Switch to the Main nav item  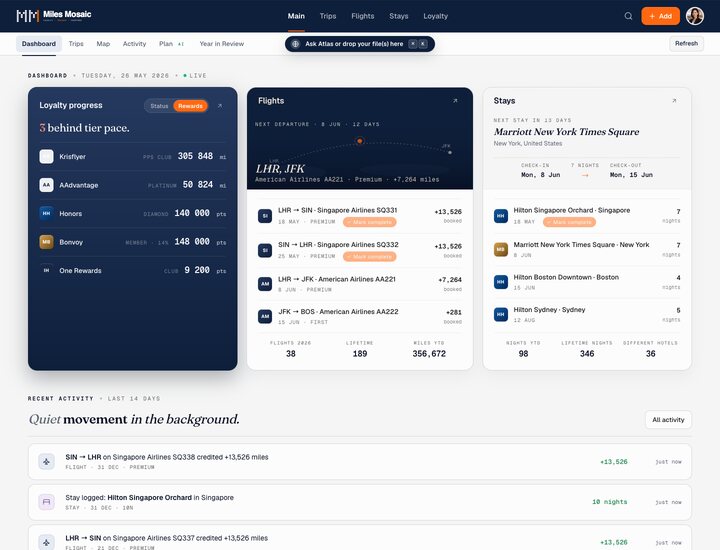point(296,16)
